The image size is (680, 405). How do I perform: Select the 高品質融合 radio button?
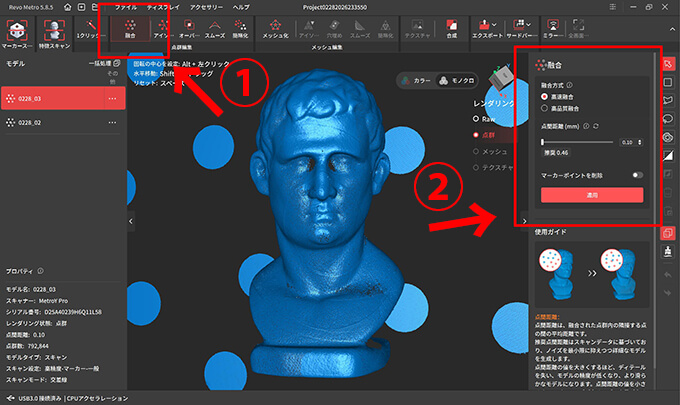[545, 108]
